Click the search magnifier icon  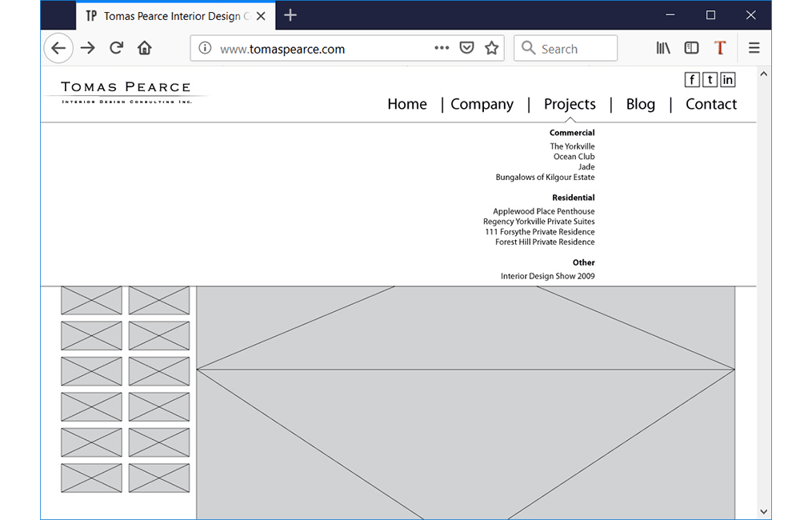pos(528,48)
